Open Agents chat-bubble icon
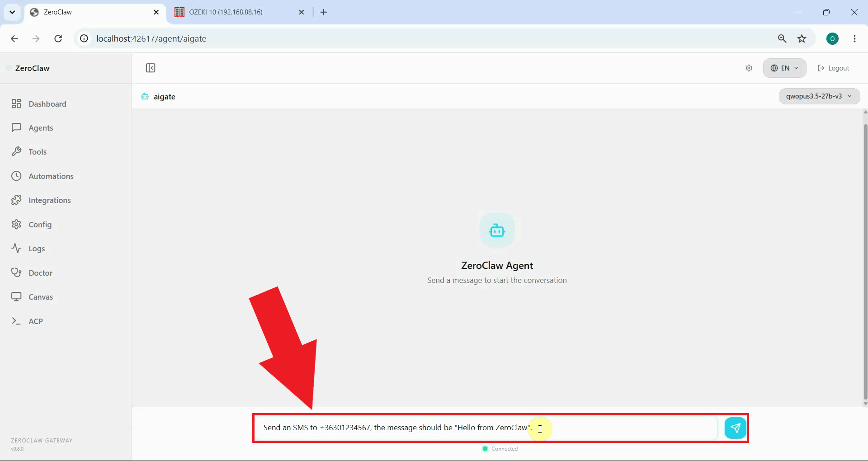This screenshot has height=461, width=868. pos(16,128)
